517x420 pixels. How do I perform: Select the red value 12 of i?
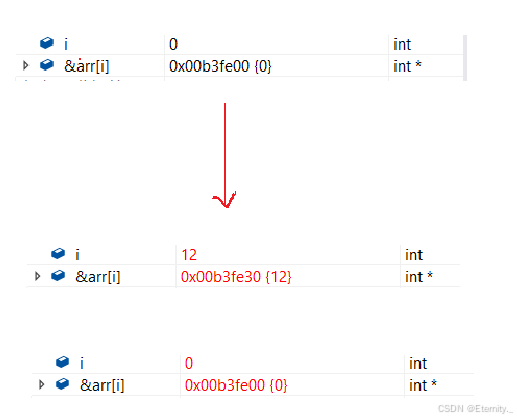pyautogui.click(x=189, y=255)
